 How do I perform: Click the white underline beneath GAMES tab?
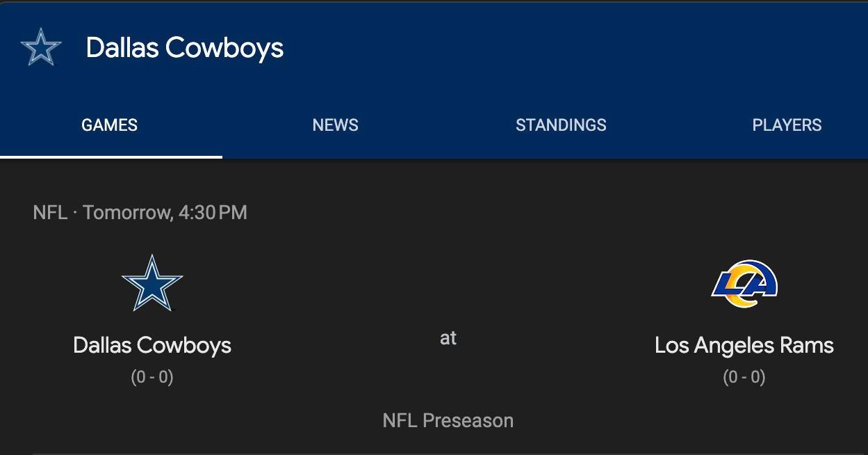click(111, 157)
